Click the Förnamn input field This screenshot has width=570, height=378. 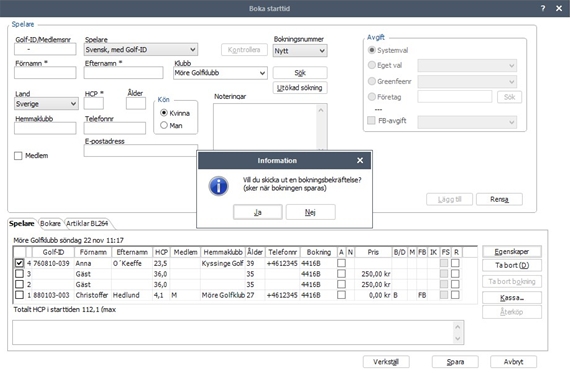(x=45, y=73)
